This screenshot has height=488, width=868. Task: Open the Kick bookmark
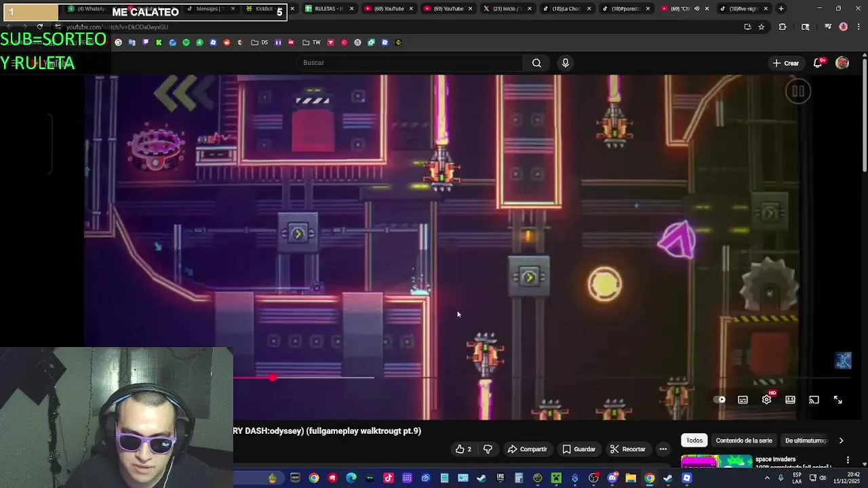click(159, 43)
